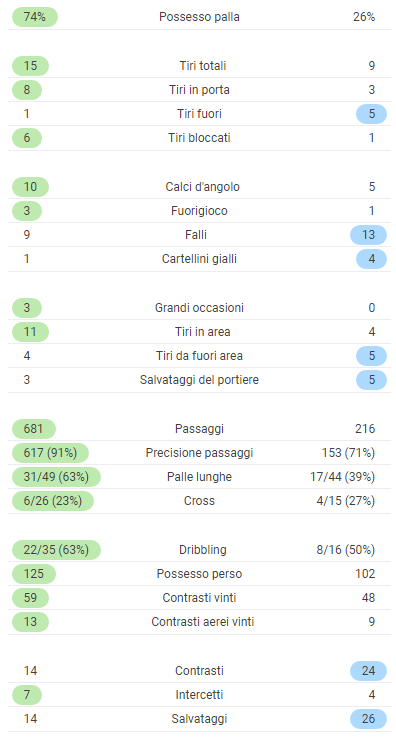Click the 15 Tiri totali badge
This screenshot has height=749, width=396.
(30, 66)
